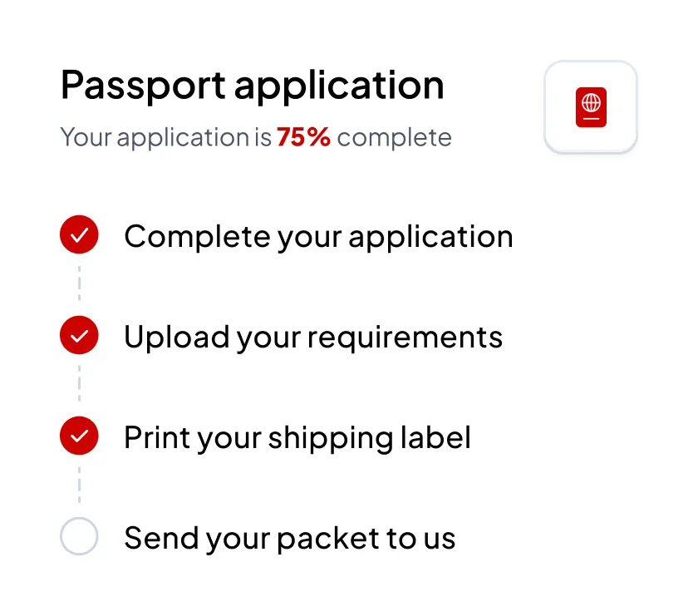Open the Complete your application step

[x=317, y=236]
